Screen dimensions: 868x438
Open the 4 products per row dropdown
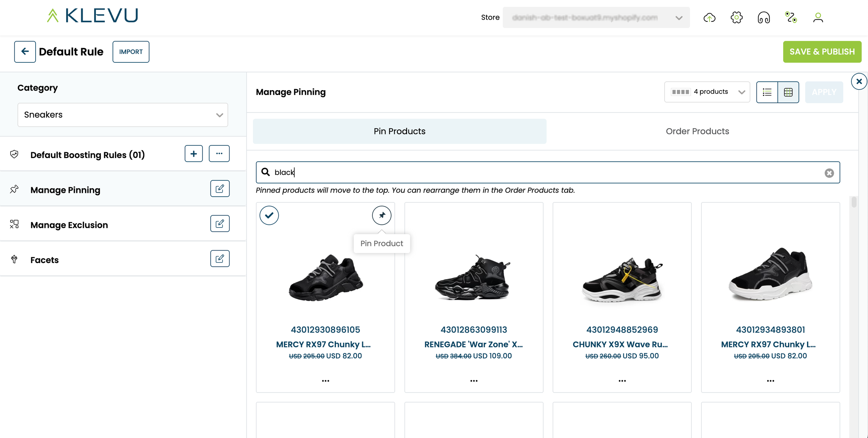[707, 92]
